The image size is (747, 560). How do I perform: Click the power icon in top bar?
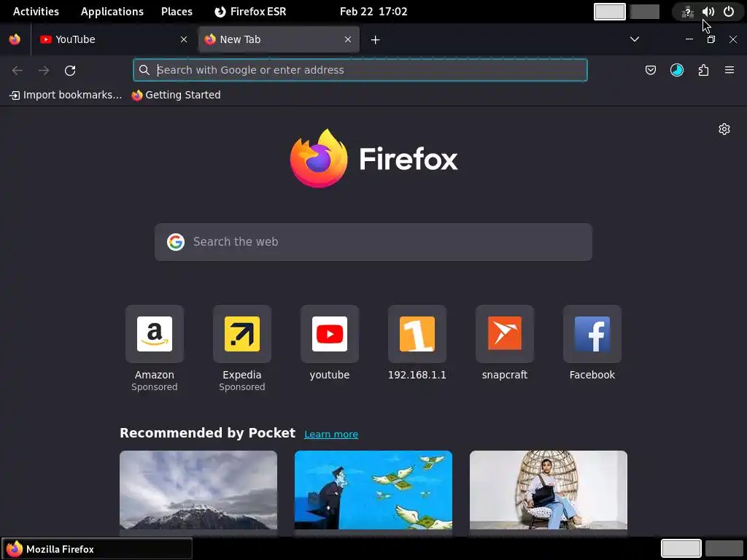click(729, 12)
